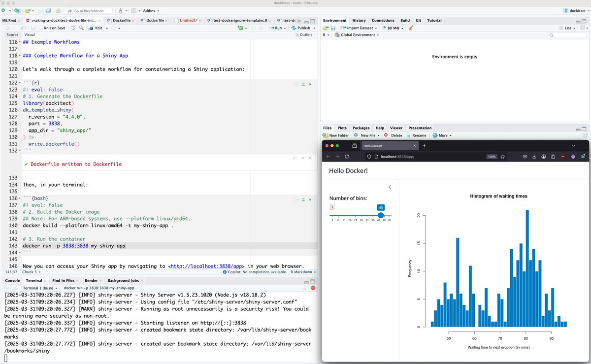Image resolution: width=591 pixels, height=364 pixels.
Task: Click the open file folder icon
Action: tap(28, 10)
